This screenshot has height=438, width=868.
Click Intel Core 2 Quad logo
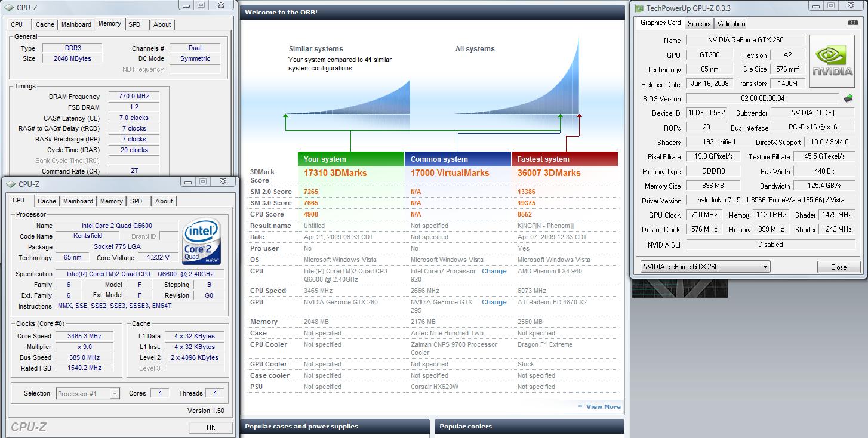click(x=202, y=241)
